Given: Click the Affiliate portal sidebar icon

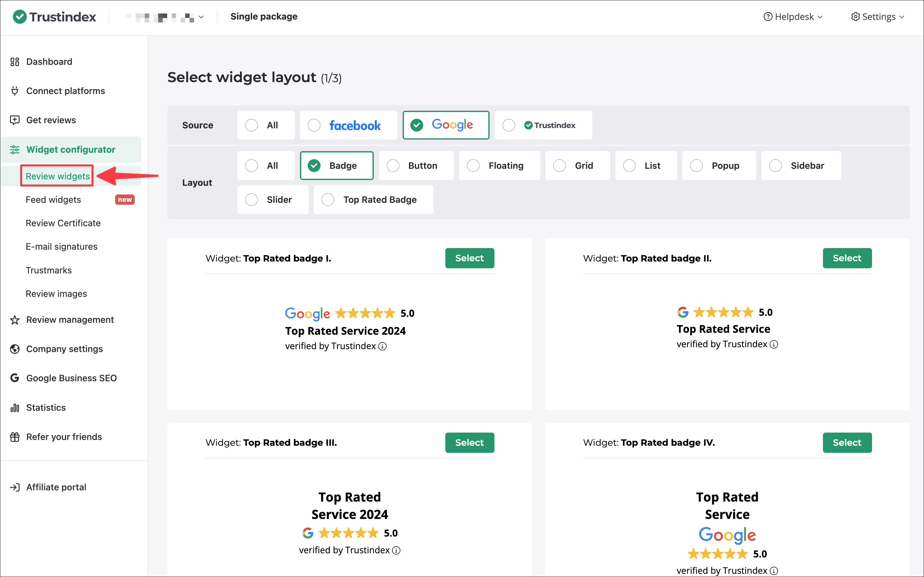Looking at the screenshot, I should 15,487.
